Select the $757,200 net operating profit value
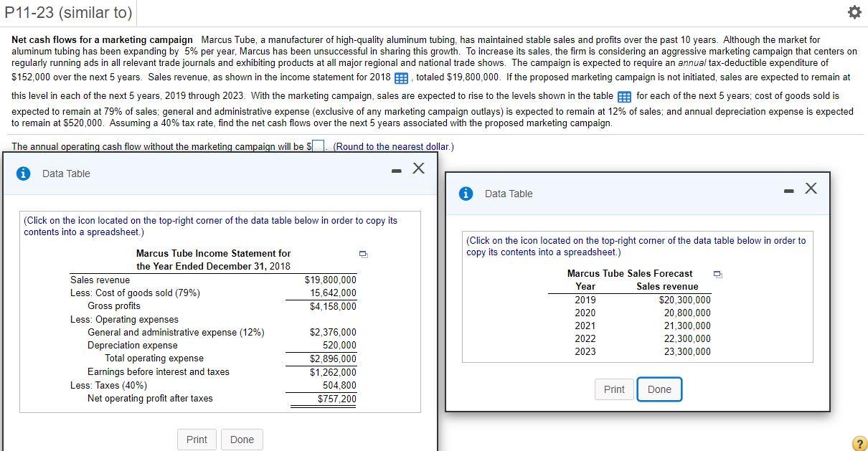Image resolution: width=868 pixels, height=451 pixels. (337, 399)
